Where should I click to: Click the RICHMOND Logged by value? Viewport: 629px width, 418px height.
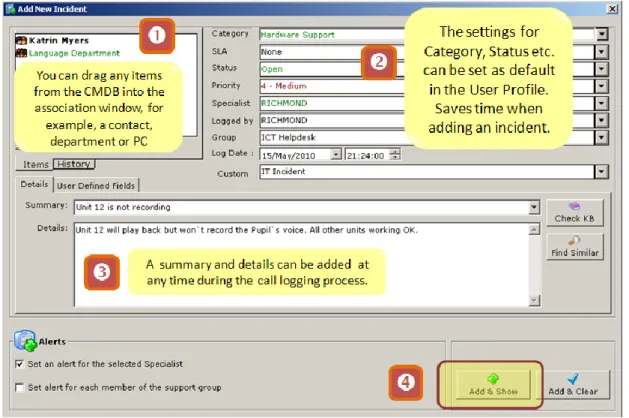pos(284,120)
